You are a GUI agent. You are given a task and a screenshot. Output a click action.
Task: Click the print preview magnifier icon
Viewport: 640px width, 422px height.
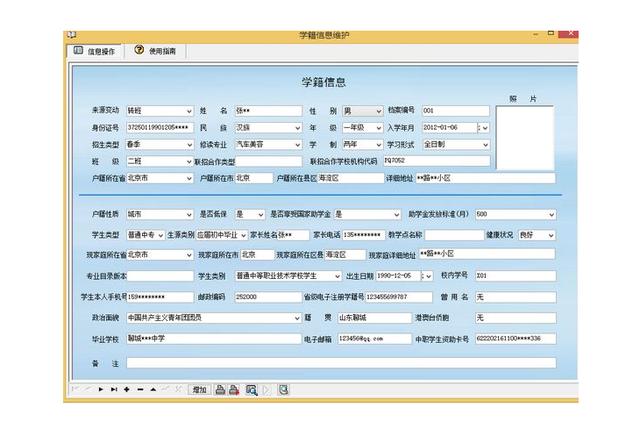(x=252, y=389)
